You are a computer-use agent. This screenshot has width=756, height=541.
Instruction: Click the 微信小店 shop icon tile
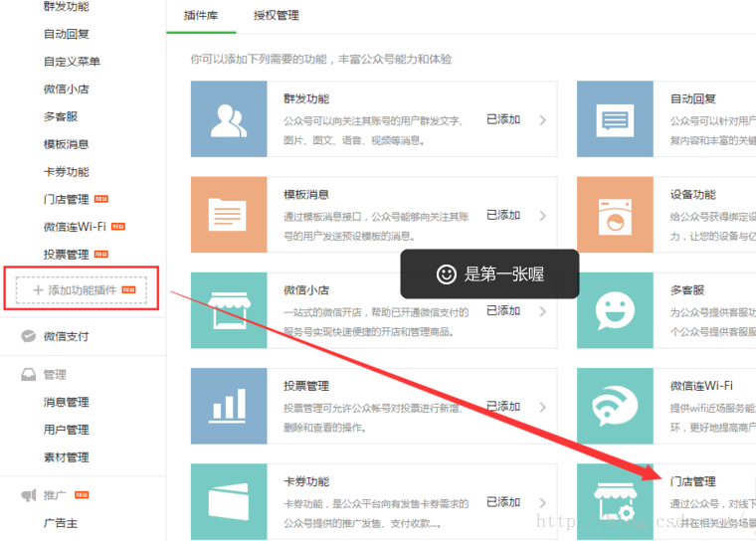(229, 310)
